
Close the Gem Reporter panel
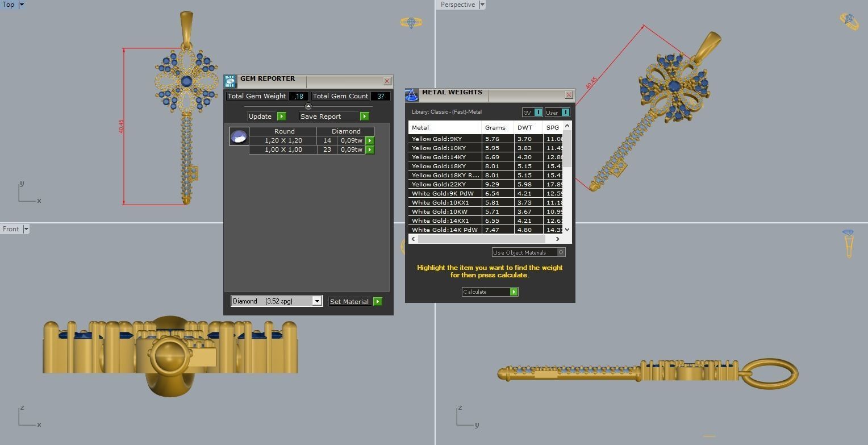(x=387, y=81)
